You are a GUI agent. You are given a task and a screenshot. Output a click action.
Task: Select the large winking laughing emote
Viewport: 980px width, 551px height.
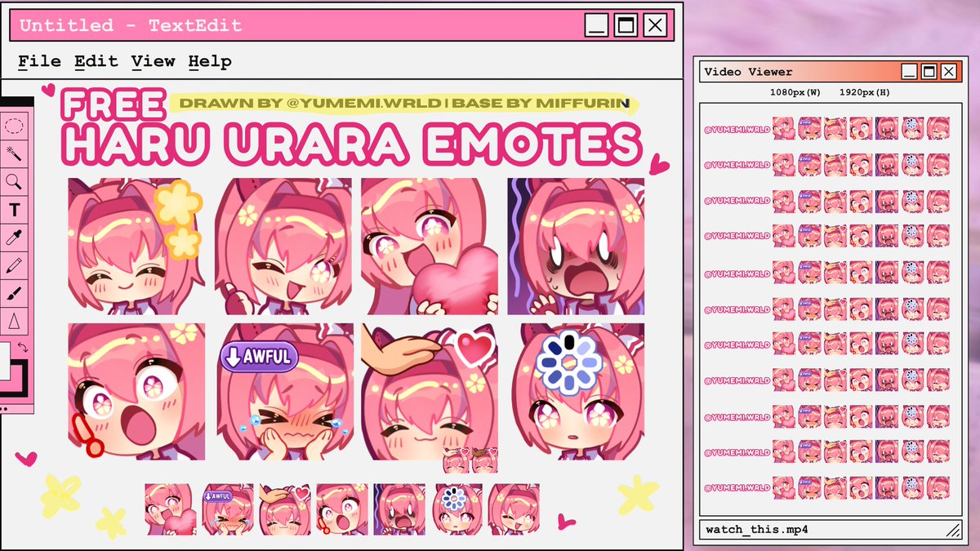tap(283, 246)
